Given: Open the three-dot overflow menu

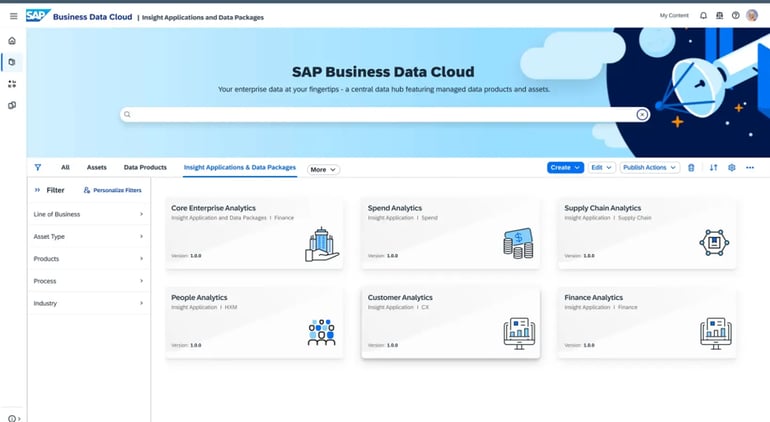Looking at the screenshot, I should click(750, 168).
